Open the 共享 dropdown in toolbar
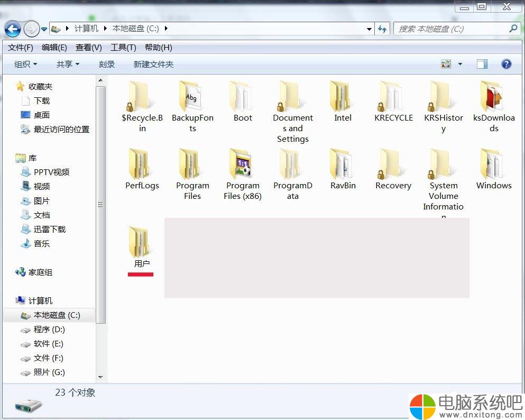The height and width of the screenshot is (420, 525). (68, 64)
